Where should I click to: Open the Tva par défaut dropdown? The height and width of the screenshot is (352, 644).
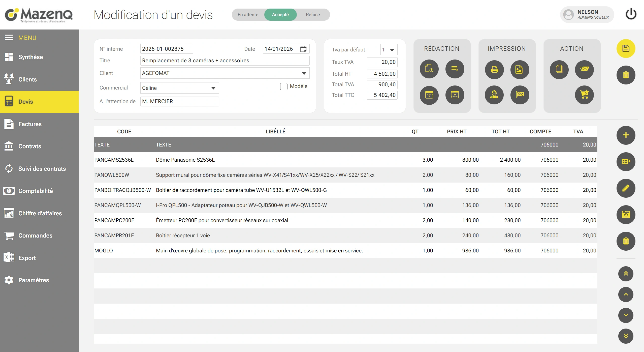pyautogui.click(x=389, y=50)
